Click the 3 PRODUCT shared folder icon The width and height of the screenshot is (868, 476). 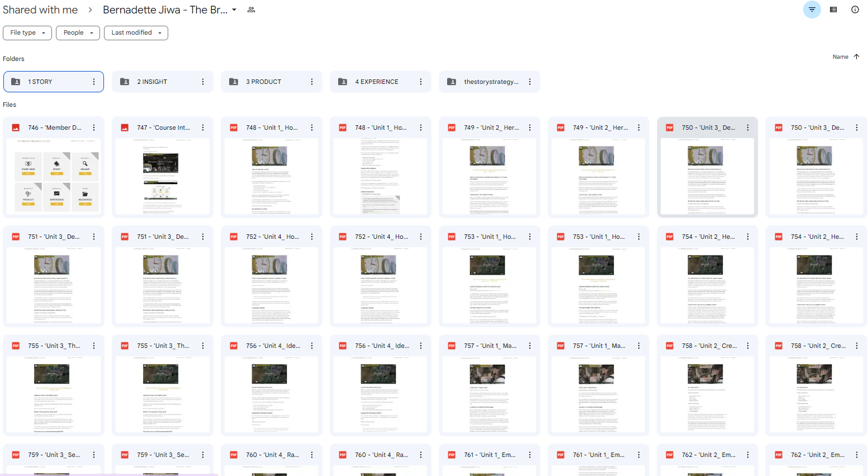point(234,82)
